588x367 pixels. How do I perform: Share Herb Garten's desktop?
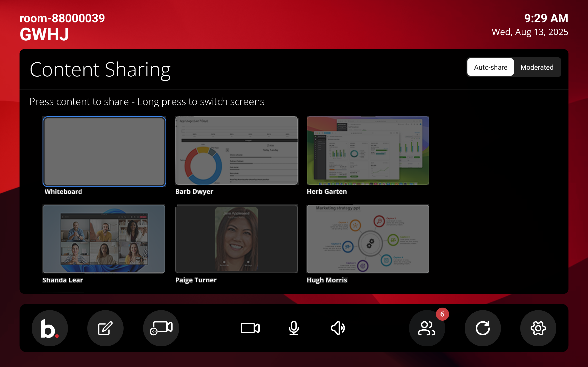pyautogui.click(x=368, y=150)
